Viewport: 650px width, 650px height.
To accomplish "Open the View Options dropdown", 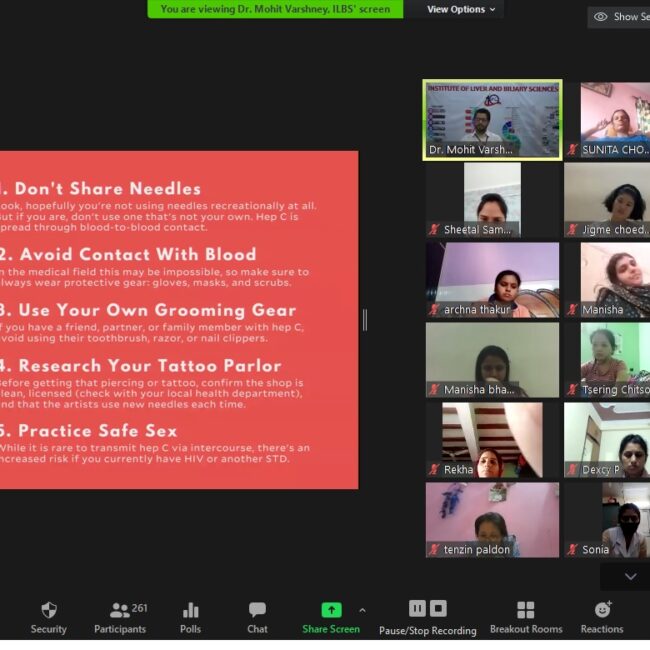I will click(x=461, y=9).
